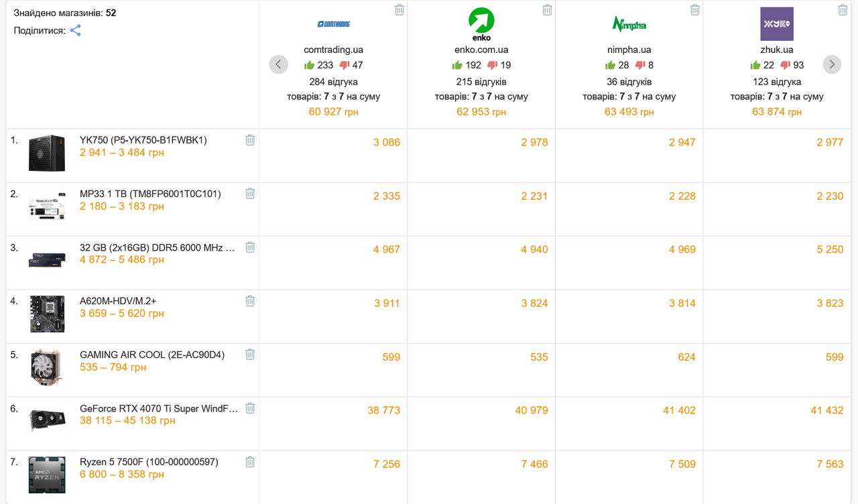
Task: Open MP33 1 TB product name
Action: 150,194
